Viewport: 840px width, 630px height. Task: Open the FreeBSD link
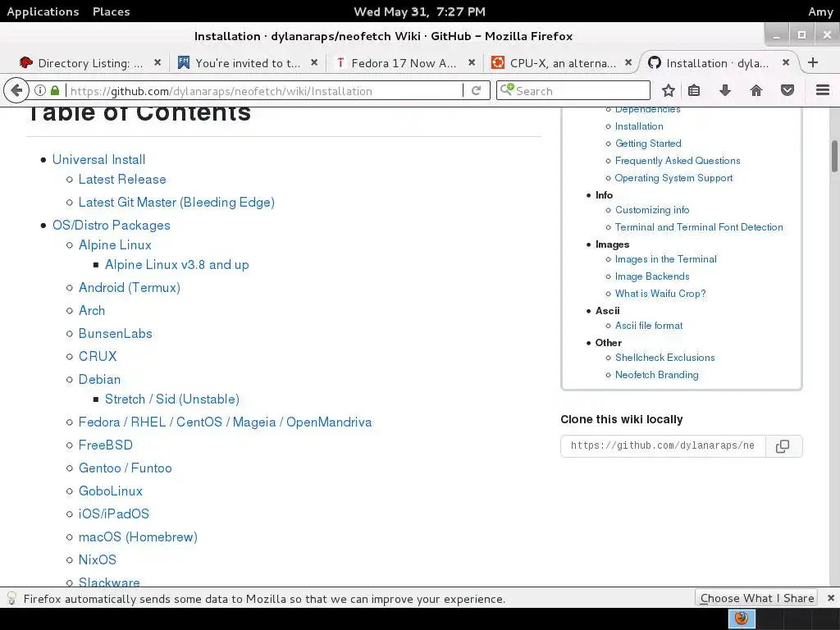click(x=106, y=445)
